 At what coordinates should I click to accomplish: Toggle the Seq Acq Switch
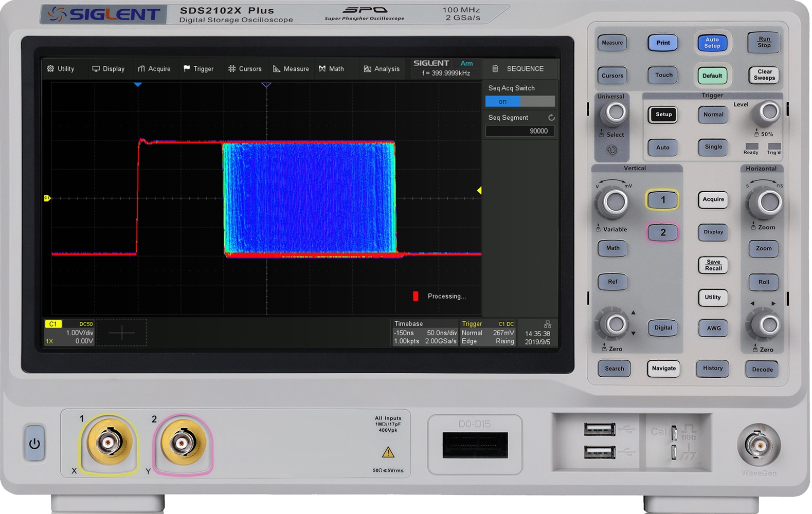coord(520,102)
